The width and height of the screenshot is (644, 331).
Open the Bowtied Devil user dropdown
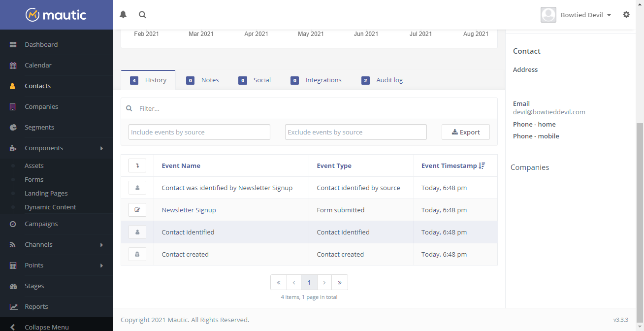(585, 15)
